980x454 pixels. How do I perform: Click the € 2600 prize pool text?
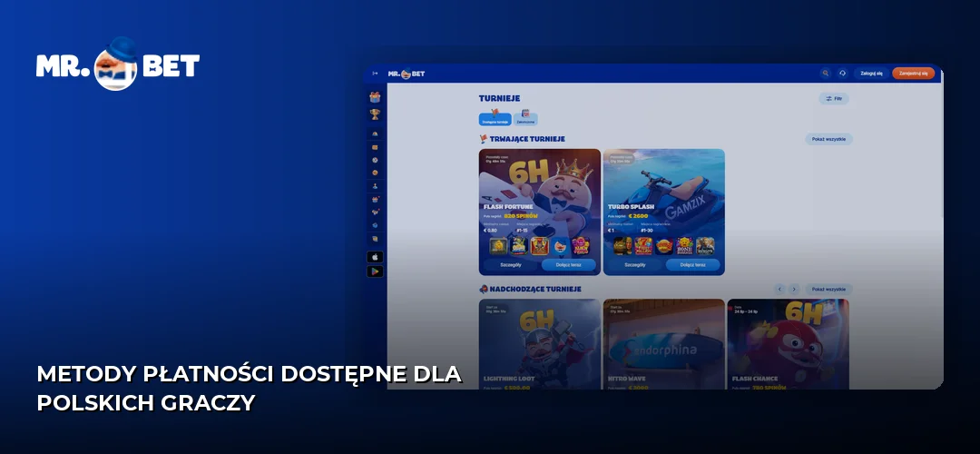[638, 216]
